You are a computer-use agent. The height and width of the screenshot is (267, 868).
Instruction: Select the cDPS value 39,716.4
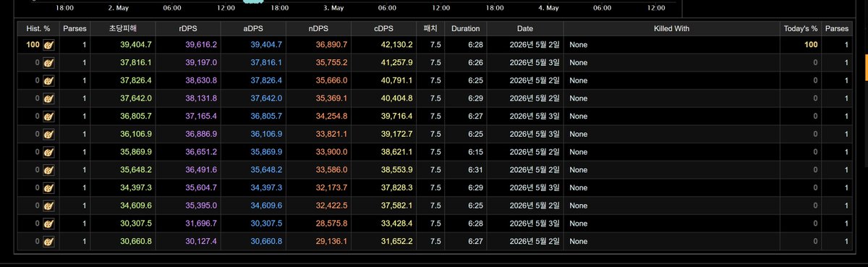397,116
